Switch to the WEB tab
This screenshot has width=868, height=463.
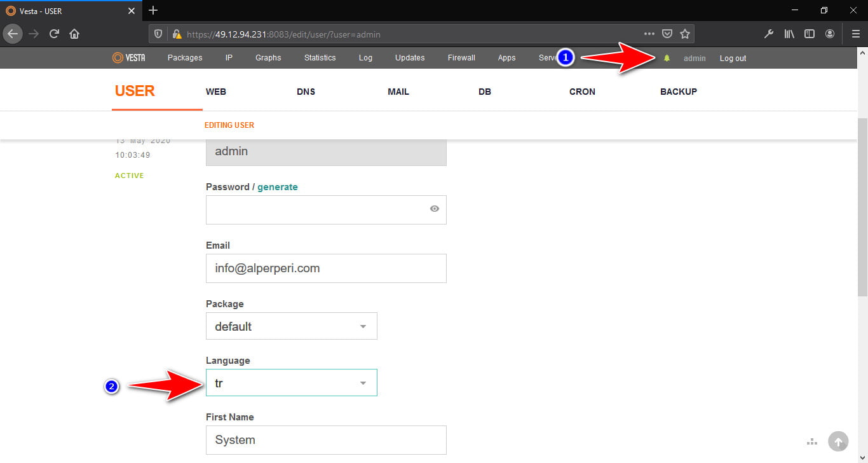pos(216,92)
